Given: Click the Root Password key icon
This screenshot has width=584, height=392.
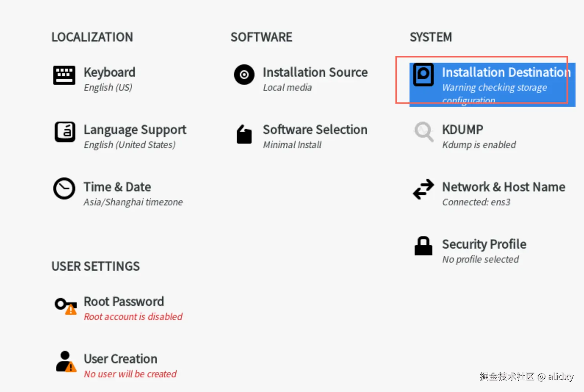Looking at the screenshot, I should [x=65, y=305].
